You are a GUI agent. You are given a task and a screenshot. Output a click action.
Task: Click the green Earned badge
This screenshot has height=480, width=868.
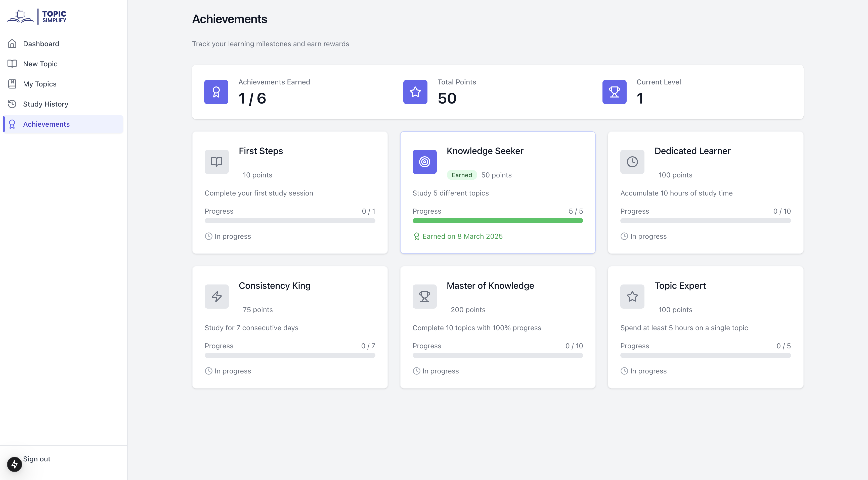pos(461,175)
